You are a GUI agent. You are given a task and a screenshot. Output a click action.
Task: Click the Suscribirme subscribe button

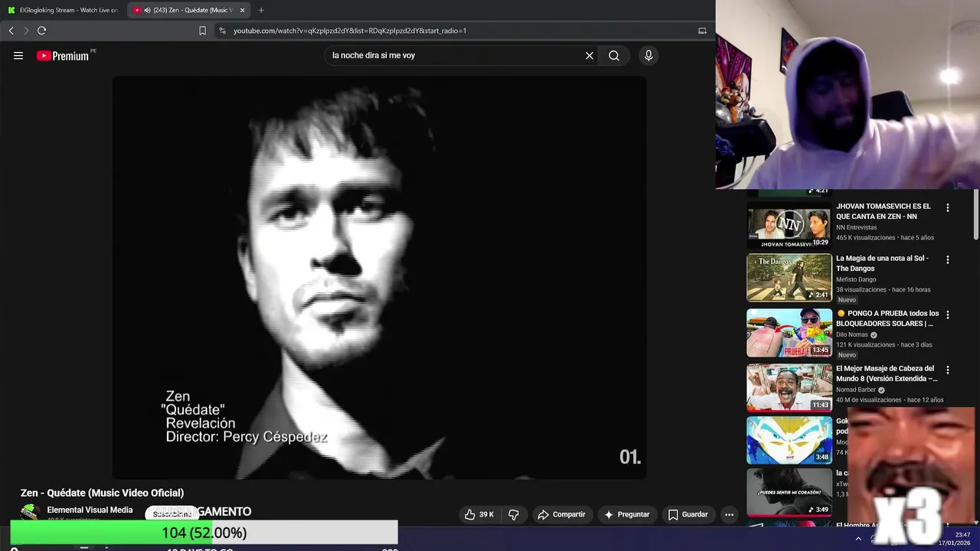coord(172,514)
